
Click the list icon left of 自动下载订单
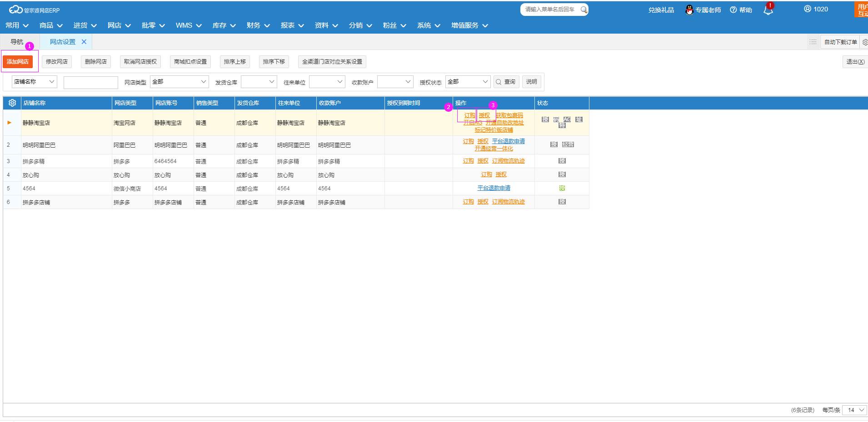(813, 42)
